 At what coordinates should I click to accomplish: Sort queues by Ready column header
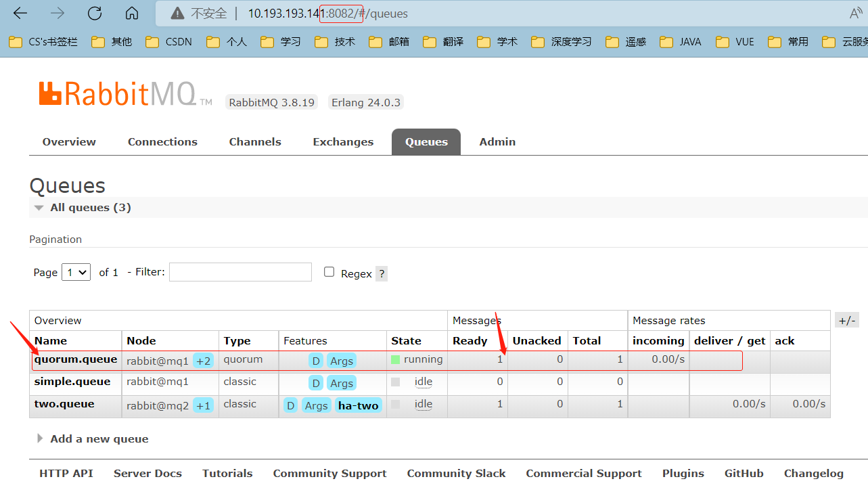coord(470,341)
